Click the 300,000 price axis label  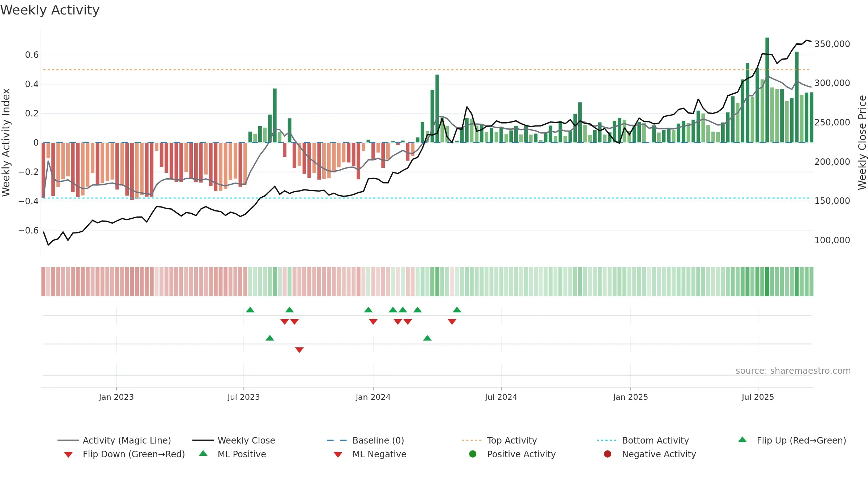(832, 83)
